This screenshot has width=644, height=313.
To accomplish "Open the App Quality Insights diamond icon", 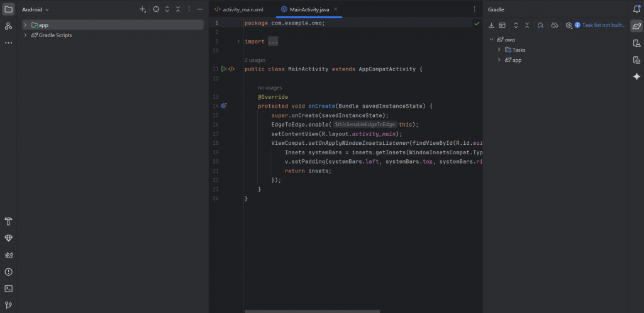I will (8, 238).
